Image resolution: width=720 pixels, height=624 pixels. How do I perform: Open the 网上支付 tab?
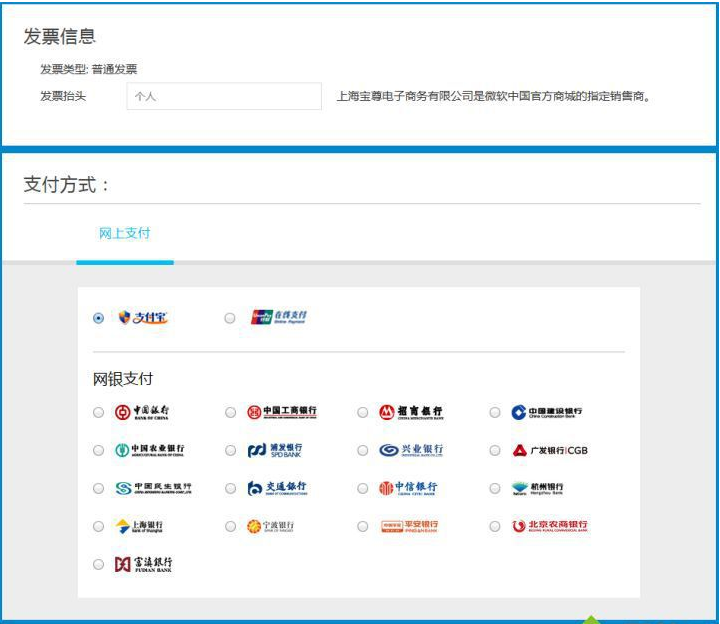pos(124,233)
